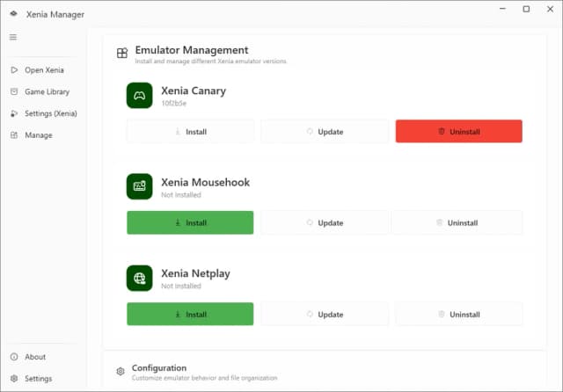Click the Manage icon in sidebar

tap(14, 135)
